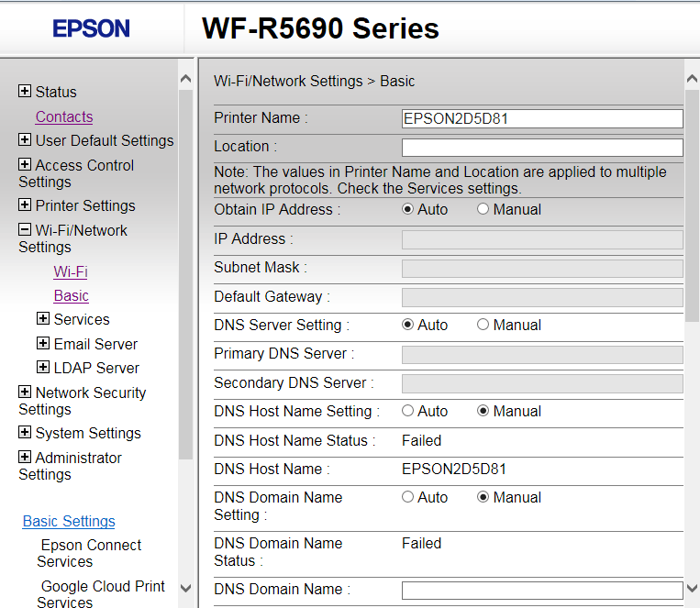Viewport: 700px width, 608px height.
Task: Expand System Settings plus icon
Action: point(25,433)
